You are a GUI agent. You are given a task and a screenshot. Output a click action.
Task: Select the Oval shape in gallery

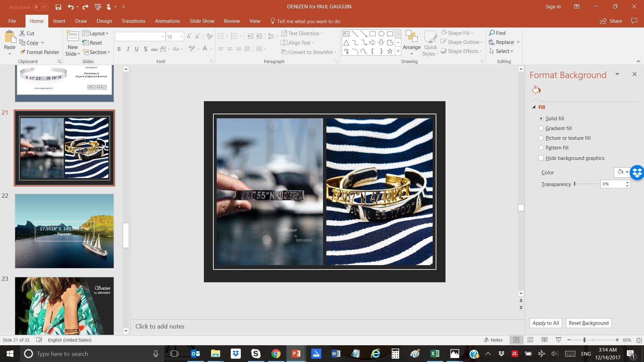(381, 34)
